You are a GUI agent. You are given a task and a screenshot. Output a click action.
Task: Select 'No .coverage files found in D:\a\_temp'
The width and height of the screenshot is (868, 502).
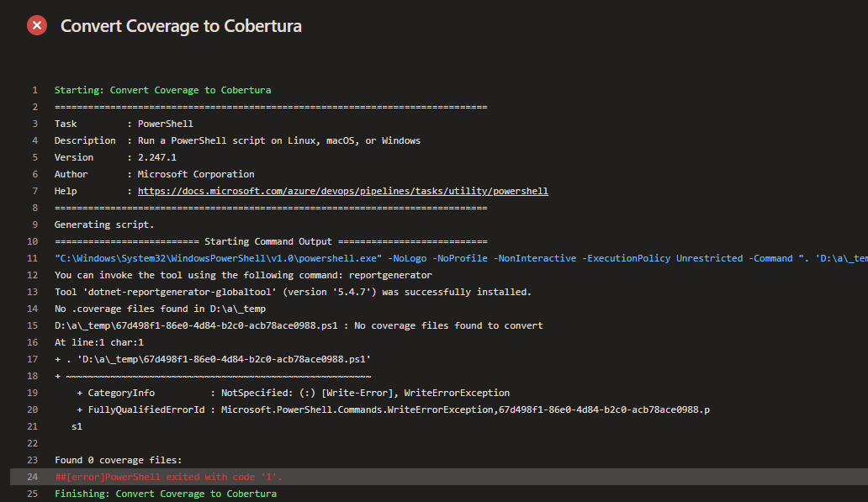coord(160,309)
